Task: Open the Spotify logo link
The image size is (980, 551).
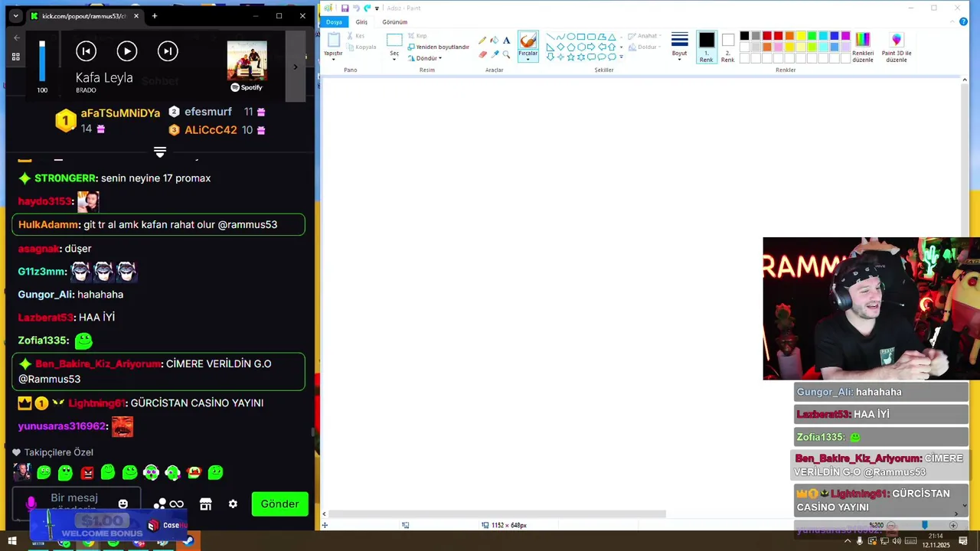Action: (247, 87)
